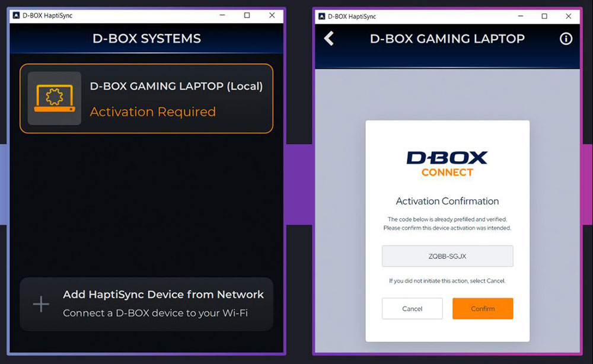Minimize the D-BOX Systems window
Image resolution: width=593 pixels, height=364 pixels.
coord(222,15)
